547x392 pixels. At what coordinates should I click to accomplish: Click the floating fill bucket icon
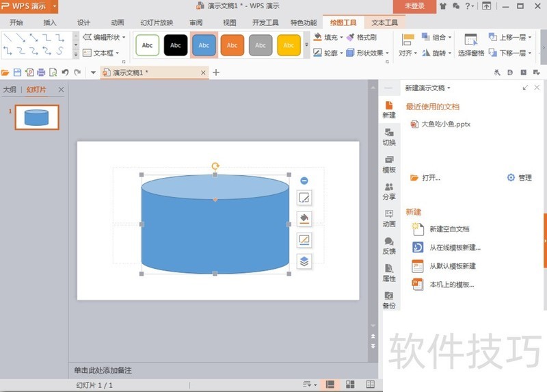(x=304, y=218)
